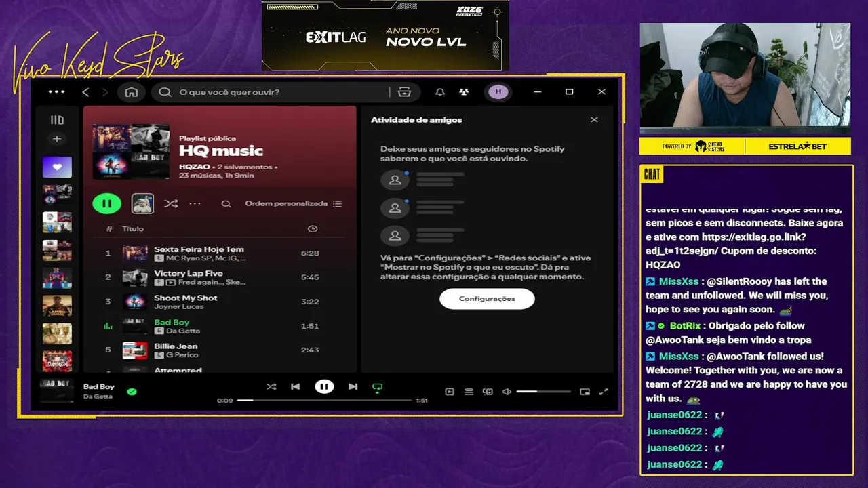Sort by duration clock column icon

(x=313, y=229)
